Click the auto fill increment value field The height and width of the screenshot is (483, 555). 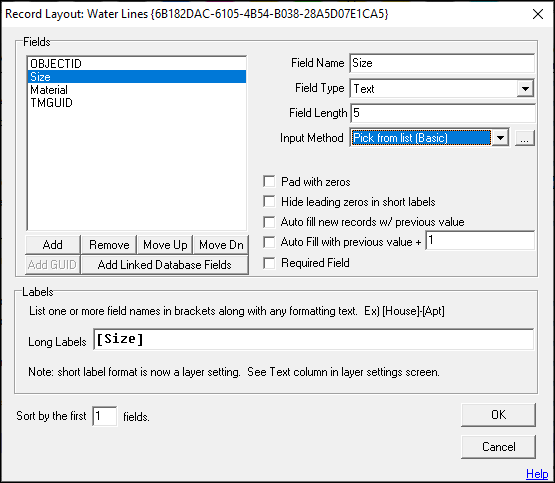pyautogui.click(x=480, y=241)
